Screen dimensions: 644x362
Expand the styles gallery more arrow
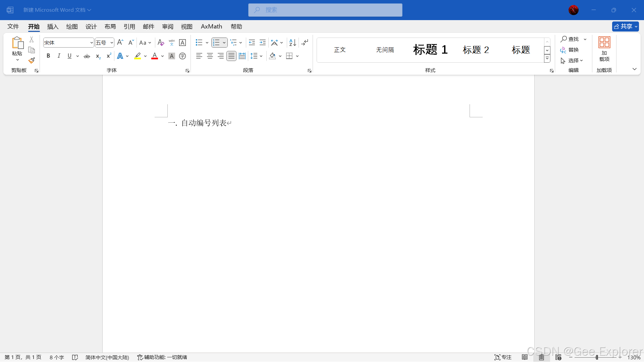(547, 58)
